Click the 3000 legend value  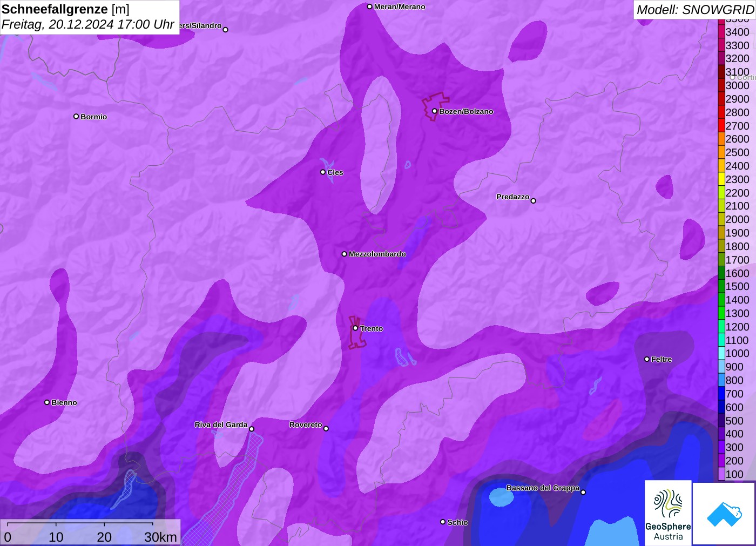[x=737, y=85]
